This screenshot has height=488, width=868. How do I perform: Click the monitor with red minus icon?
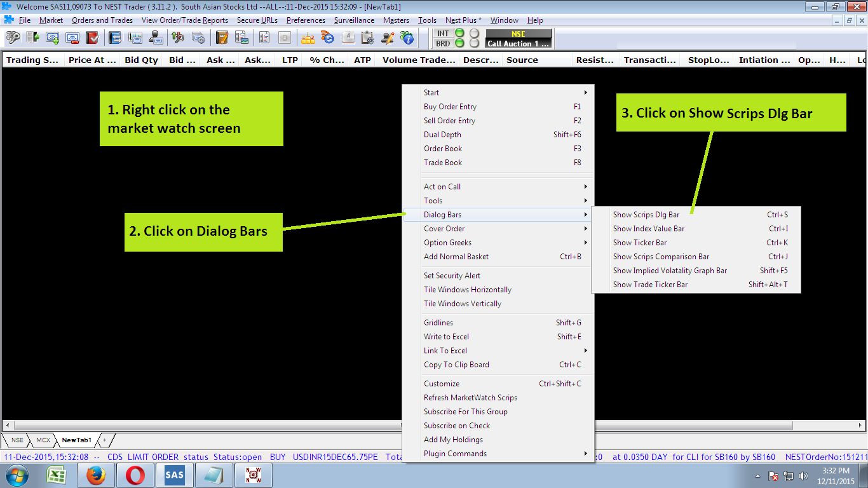pos(72,38)
